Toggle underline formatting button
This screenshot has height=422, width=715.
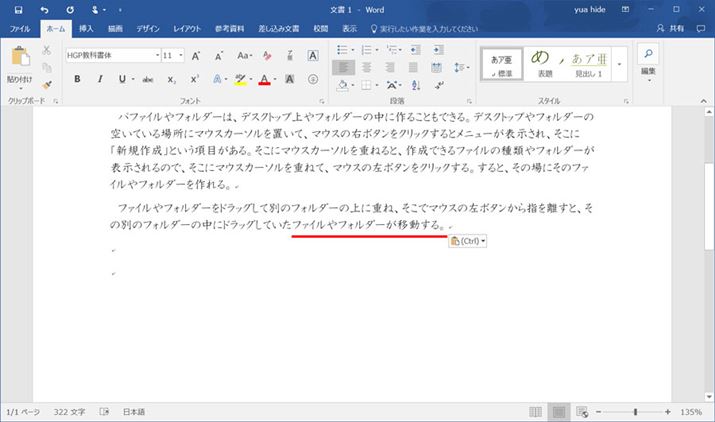(x=121, y=79)
